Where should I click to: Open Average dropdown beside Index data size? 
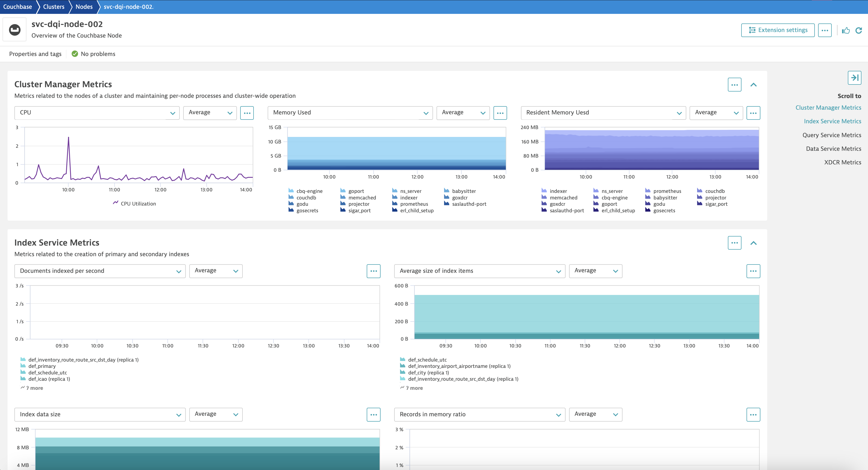pos(216,415)
